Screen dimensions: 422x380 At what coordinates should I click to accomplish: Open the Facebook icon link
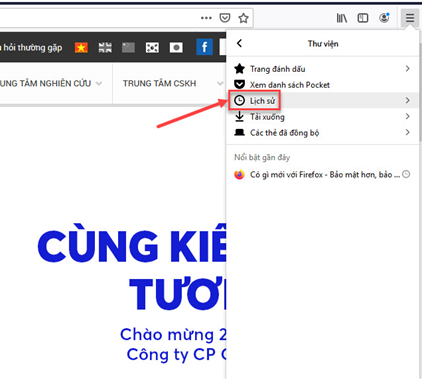click(204, 47)
